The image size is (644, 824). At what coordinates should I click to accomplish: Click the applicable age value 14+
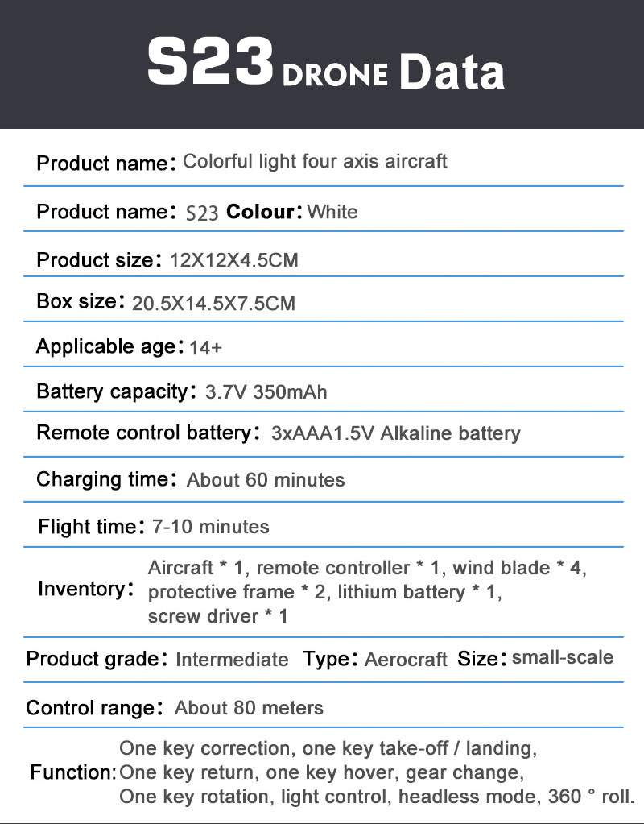[x=206, y=347]
